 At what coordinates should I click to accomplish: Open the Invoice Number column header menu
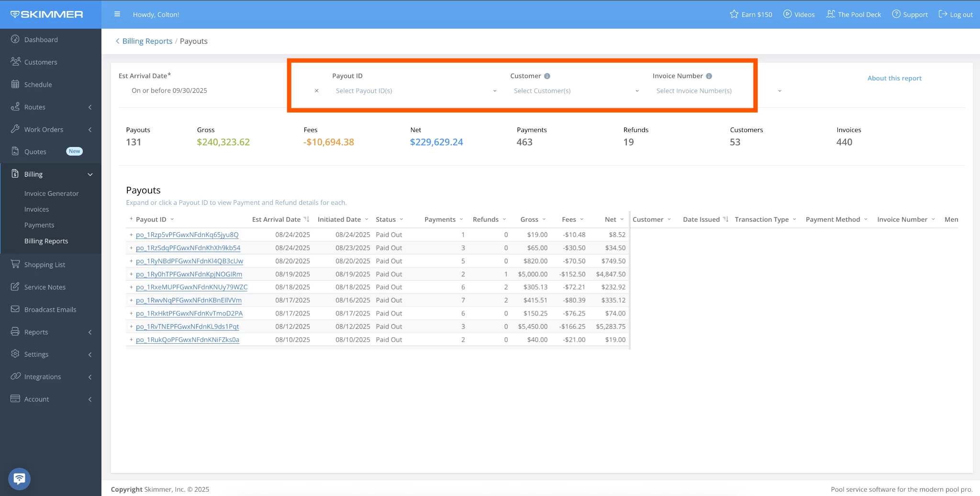pos(933,219)
